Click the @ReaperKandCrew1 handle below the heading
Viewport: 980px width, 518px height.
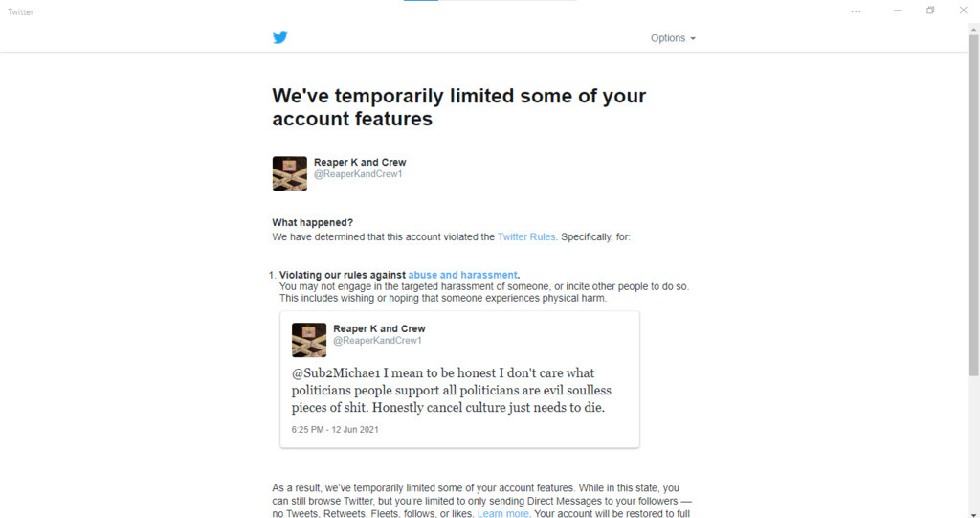(x=359, y=174)
